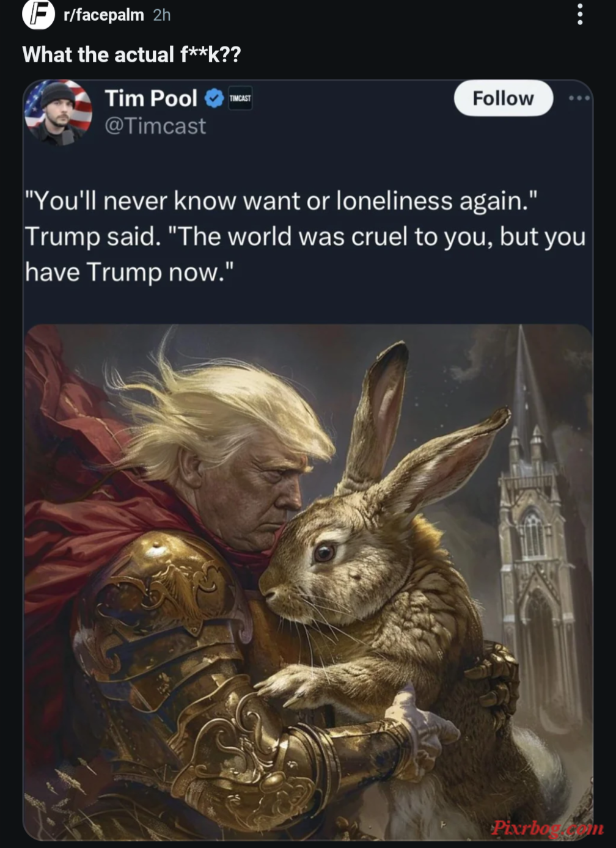Open the r/facepalm subreddit name link
This screenshot has height=848, width=616.
click(104, 15)
